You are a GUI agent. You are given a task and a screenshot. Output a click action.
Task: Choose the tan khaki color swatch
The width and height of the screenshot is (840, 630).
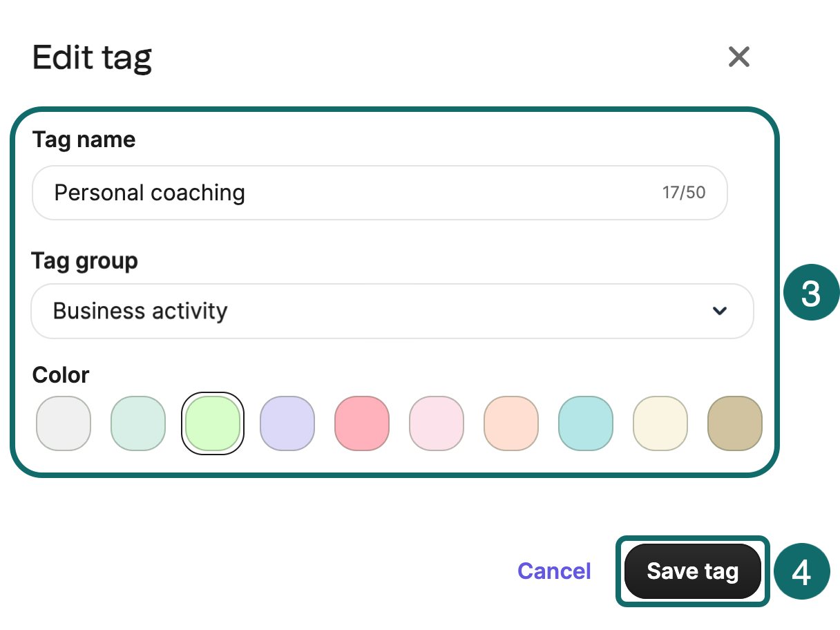(x=735, y=423)
